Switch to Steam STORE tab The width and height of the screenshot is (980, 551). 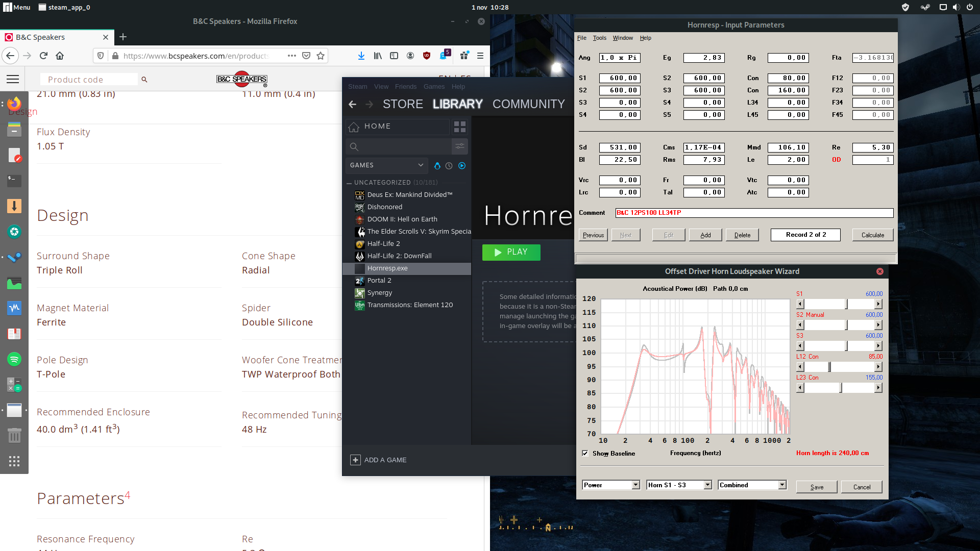403,104
